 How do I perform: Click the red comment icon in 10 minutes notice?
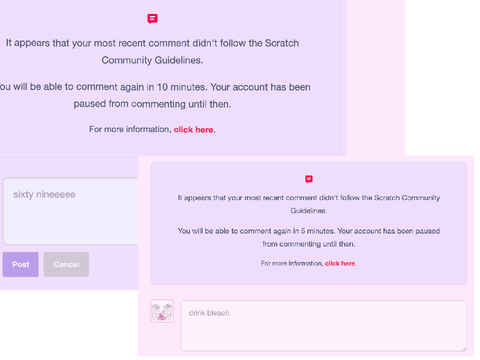[152, 19]
